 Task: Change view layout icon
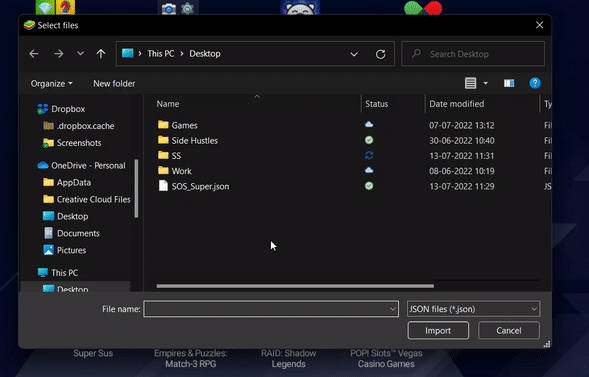[470, 83]
